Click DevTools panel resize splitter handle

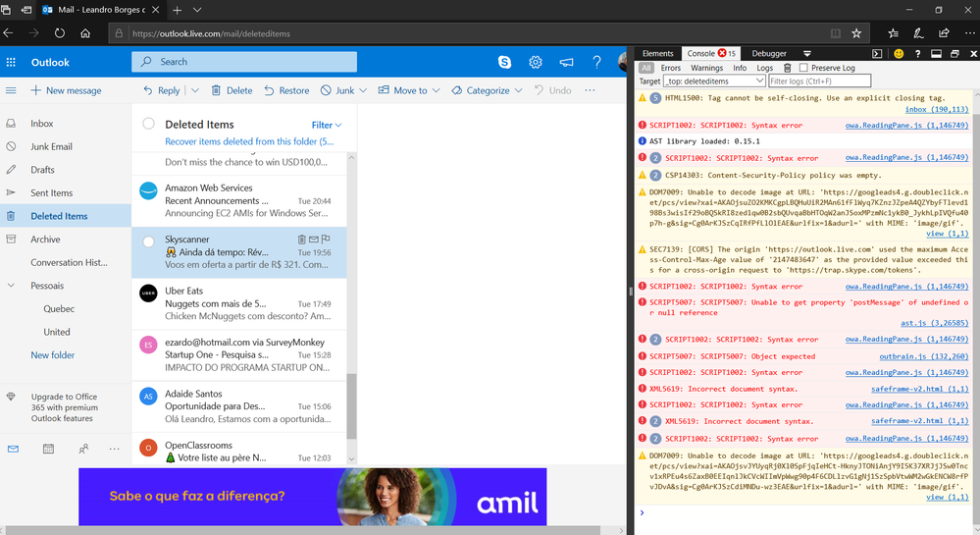coord(631,291)
